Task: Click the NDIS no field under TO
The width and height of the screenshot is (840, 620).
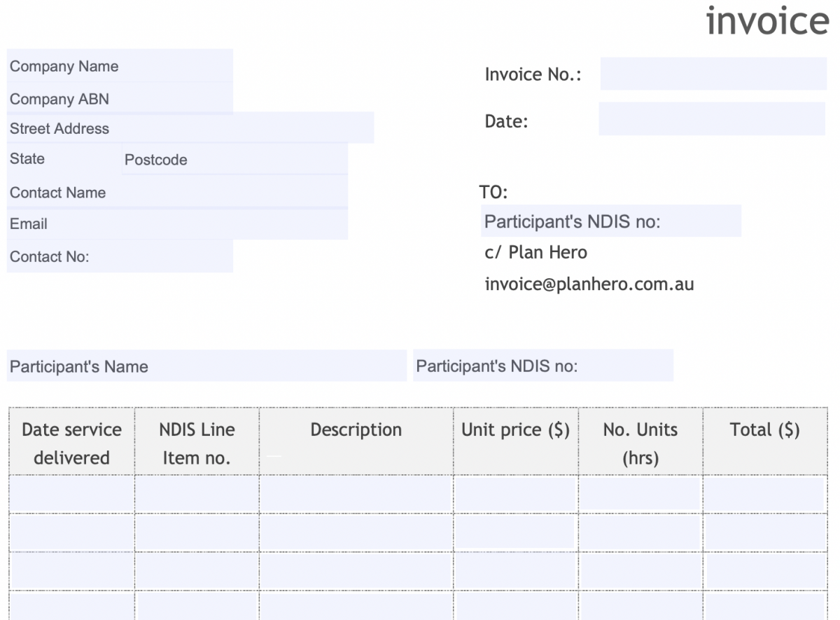Action: (x=610, y=221)
